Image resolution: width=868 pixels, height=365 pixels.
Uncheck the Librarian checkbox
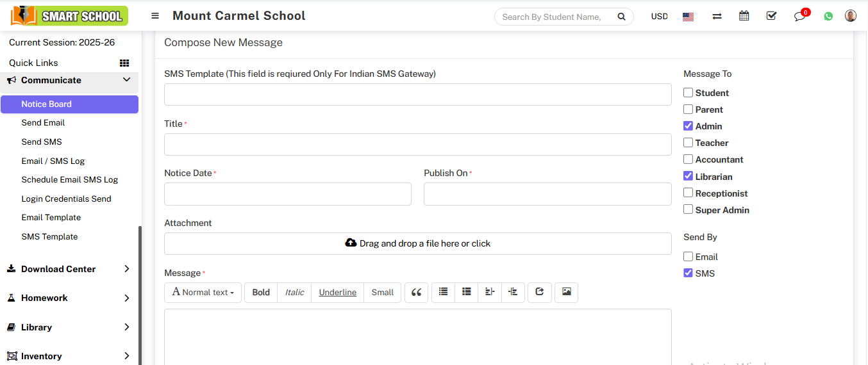coord(688,176)
